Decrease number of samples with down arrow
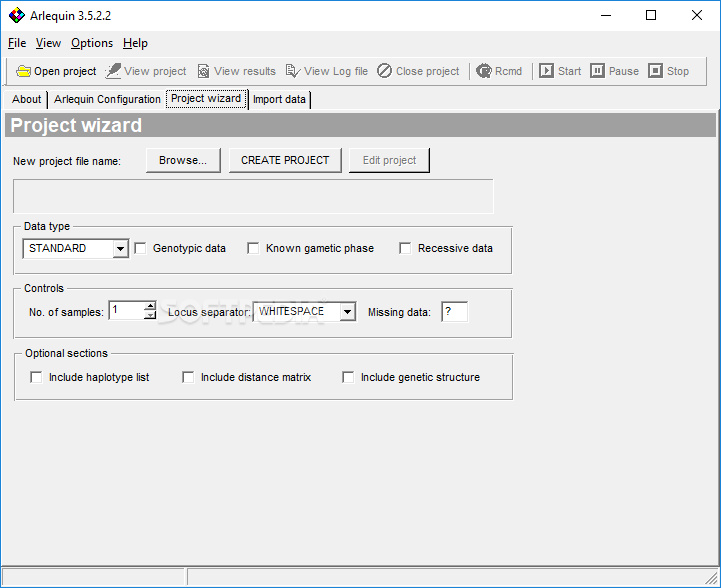721x588 pixels. (x=150, y=315)
